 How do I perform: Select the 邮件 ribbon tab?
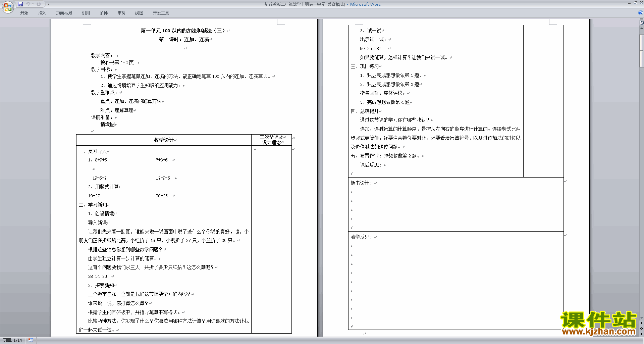pos(104,13)
